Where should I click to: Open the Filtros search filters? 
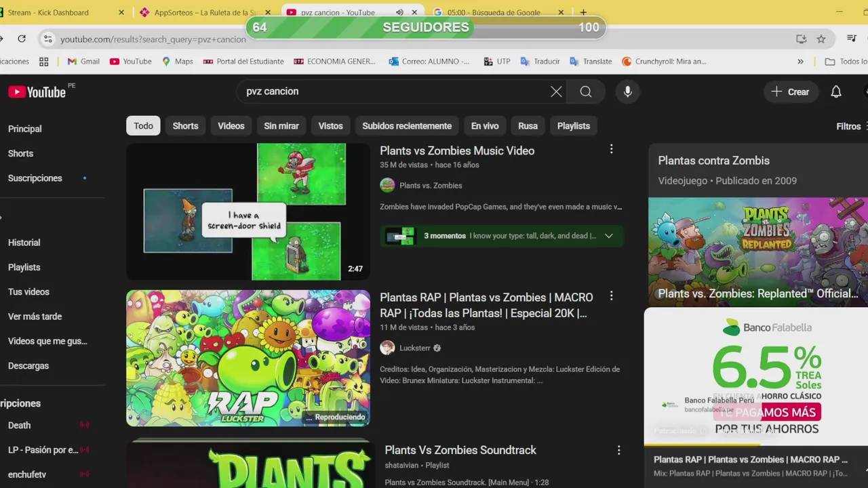[852, 126]
